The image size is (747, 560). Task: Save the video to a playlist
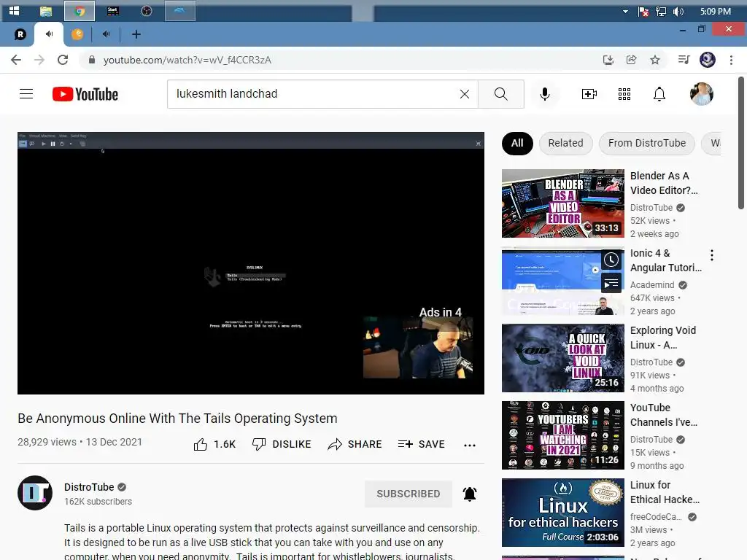tap(422, 444)
